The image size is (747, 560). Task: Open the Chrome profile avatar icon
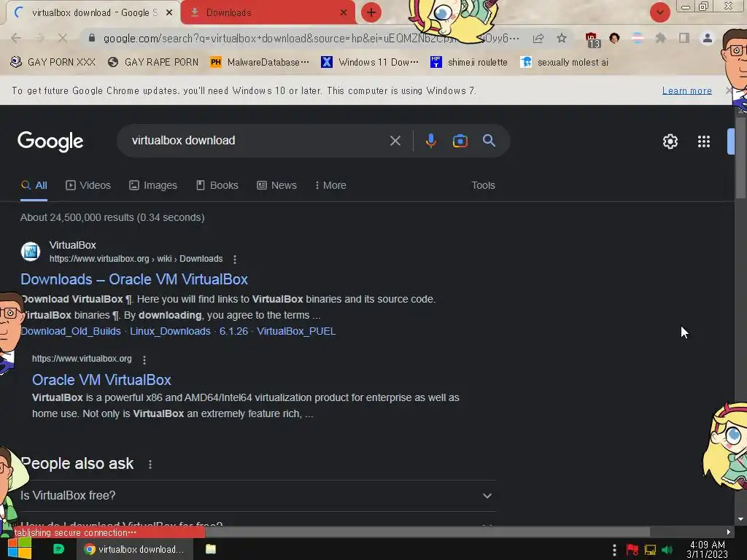(708, 38)
